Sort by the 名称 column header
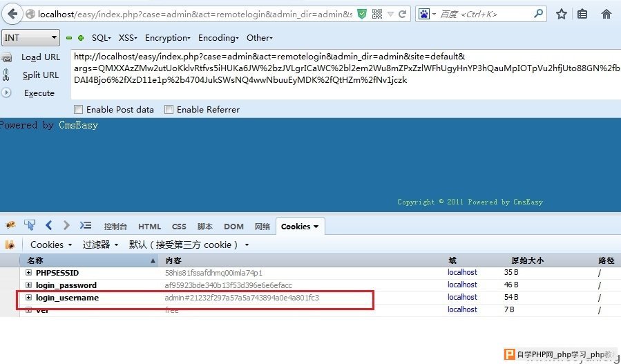Image resolution: width=621 pixels, height=364 pixels. click(89, 260)
